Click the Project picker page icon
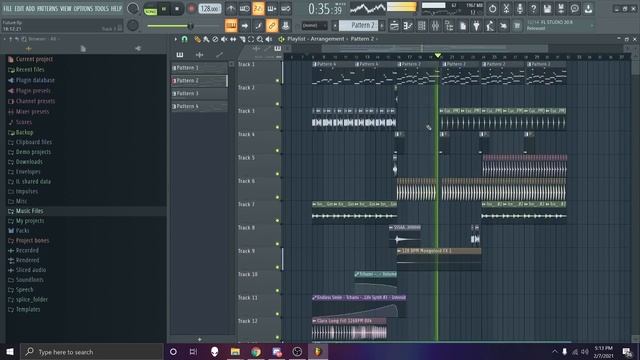The image size is (640, 360). click(x=463, y=26)
